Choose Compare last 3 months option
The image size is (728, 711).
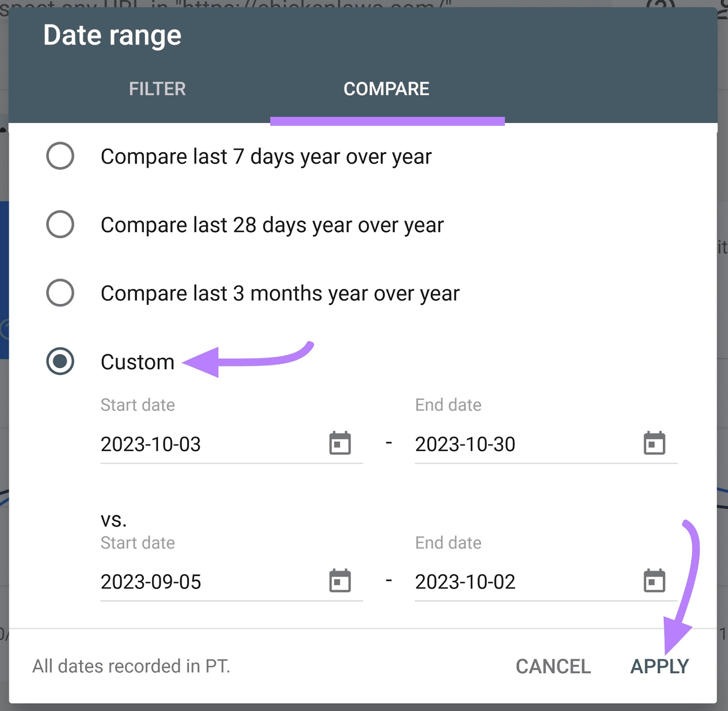pyautogui.click(x=60, y=293)
